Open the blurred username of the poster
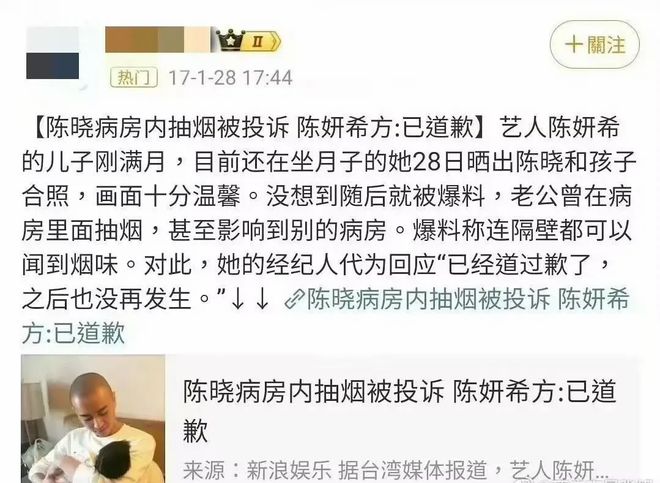The image size is (660, 483). [x=158, y=40]
